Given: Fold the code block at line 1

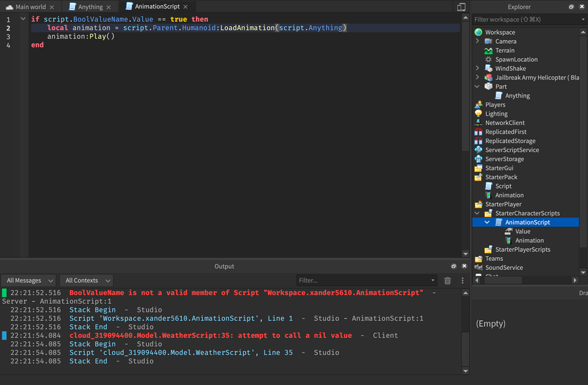Looking at the screenshot, I should coord(23,19).
